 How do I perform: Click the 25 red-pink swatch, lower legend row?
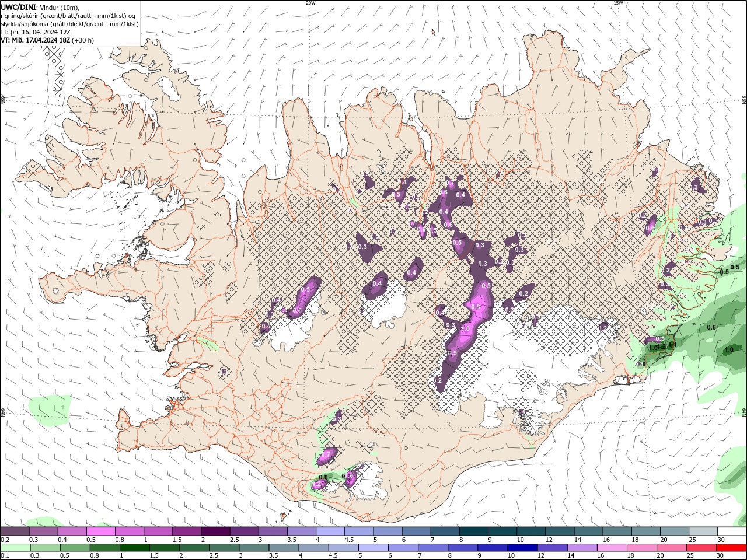pos(701,548)
